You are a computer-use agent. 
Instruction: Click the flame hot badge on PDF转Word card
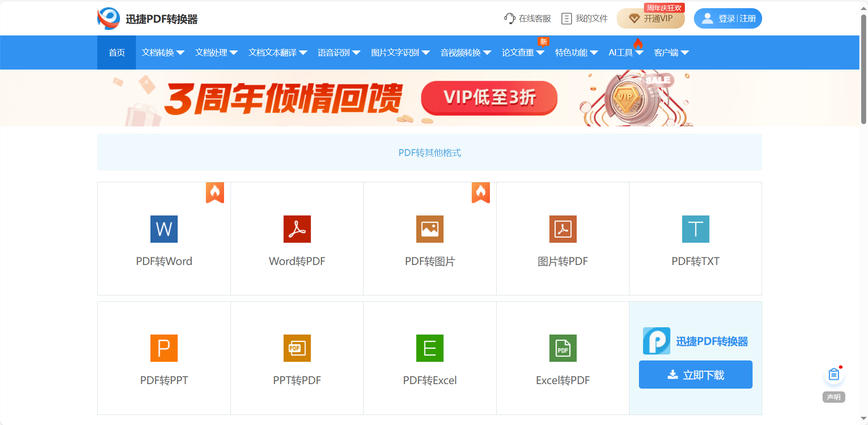tap(215, 193)
